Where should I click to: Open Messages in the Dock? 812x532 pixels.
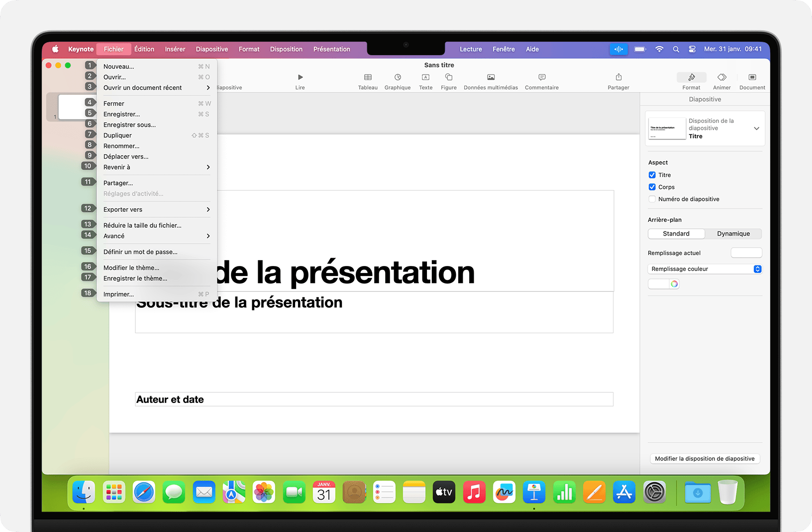coord(174,493)
